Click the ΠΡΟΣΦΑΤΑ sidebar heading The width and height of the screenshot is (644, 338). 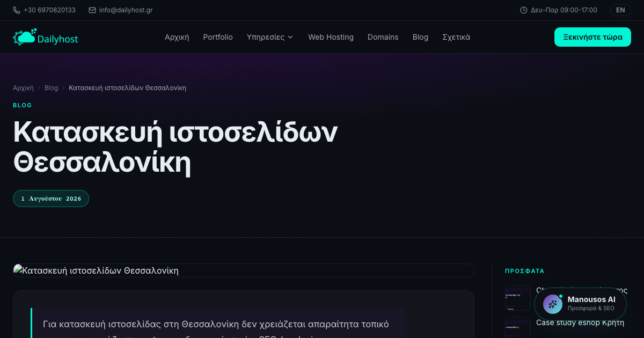pyautogui.click(x=525, y=271)
